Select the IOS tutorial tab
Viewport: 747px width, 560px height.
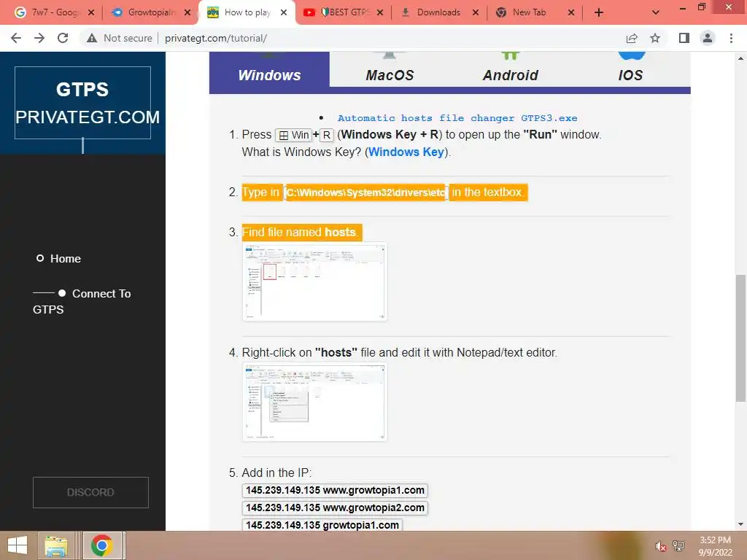pos(630,69)
